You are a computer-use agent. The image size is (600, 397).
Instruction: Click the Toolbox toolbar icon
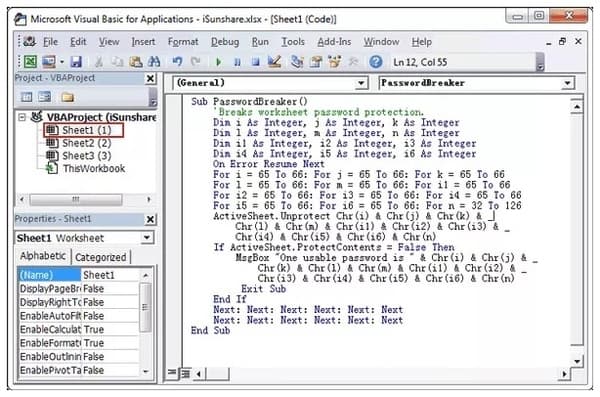353,61
